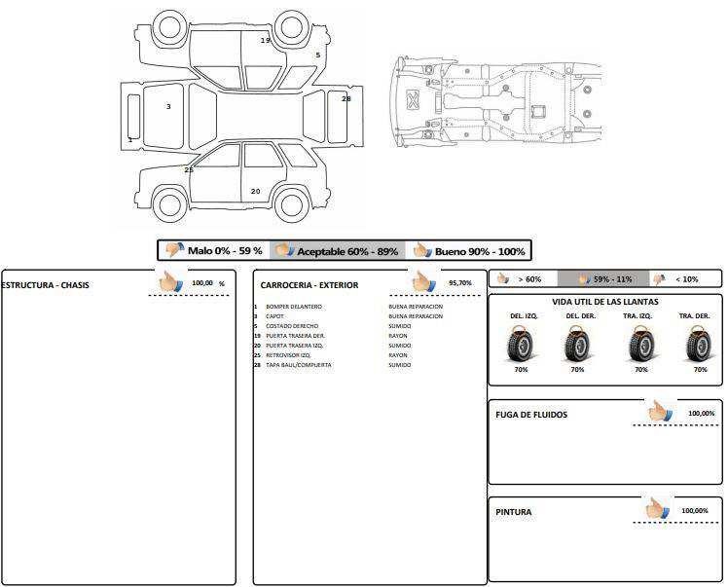Viewport: 728px width, 587px height.
Task: Click 'SUMIDO' status for Costado Derecho
Action: (x=400, y=326)
